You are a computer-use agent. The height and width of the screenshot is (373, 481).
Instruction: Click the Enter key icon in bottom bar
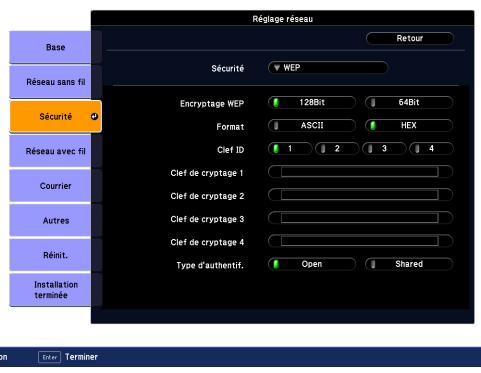click(49, 357)
